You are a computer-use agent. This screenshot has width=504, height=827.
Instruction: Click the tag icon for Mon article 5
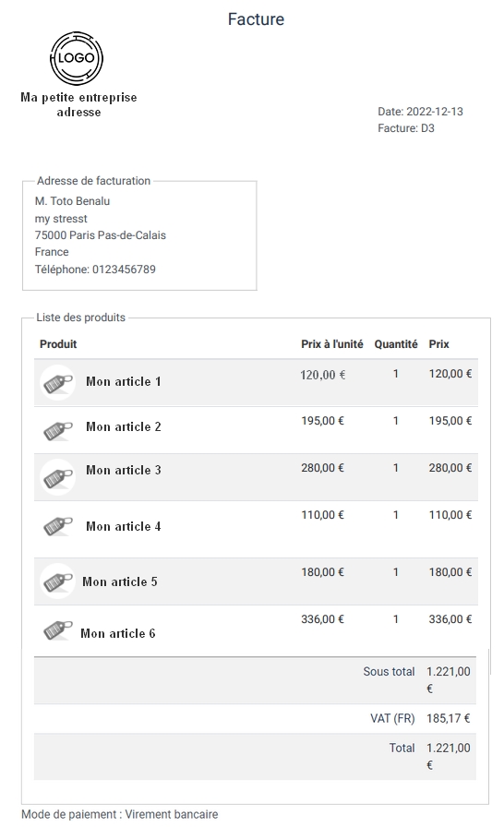pyautogui.click(x=58, y=581)
